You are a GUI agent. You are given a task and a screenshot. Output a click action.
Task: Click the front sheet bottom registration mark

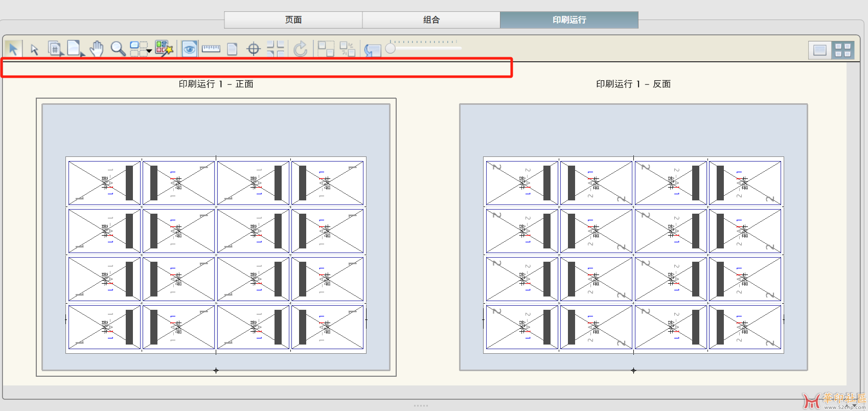[216, 370]
